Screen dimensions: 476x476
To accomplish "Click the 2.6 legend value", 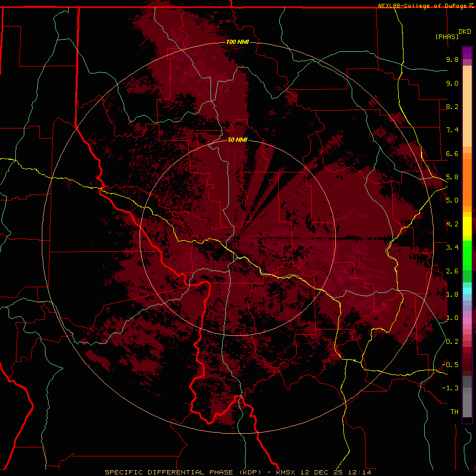I will [x=452, y=271].
